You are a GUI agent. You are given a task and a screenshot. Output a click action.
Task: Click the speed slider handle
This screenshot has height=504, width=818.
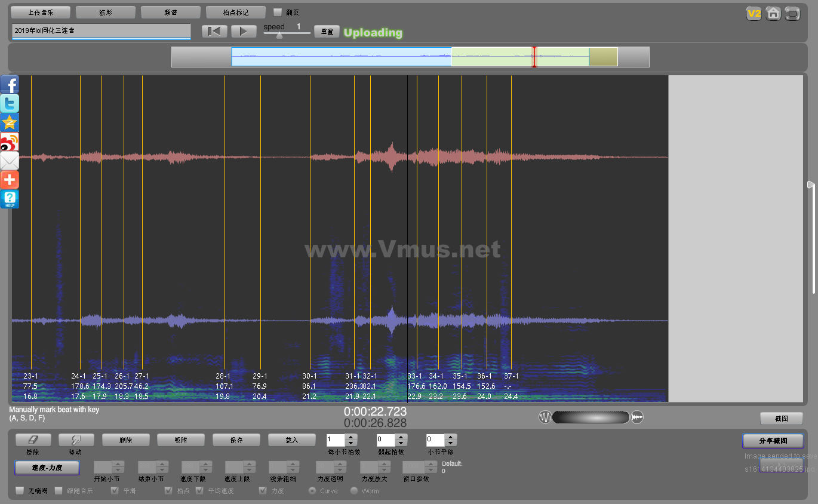pos(279,35)
